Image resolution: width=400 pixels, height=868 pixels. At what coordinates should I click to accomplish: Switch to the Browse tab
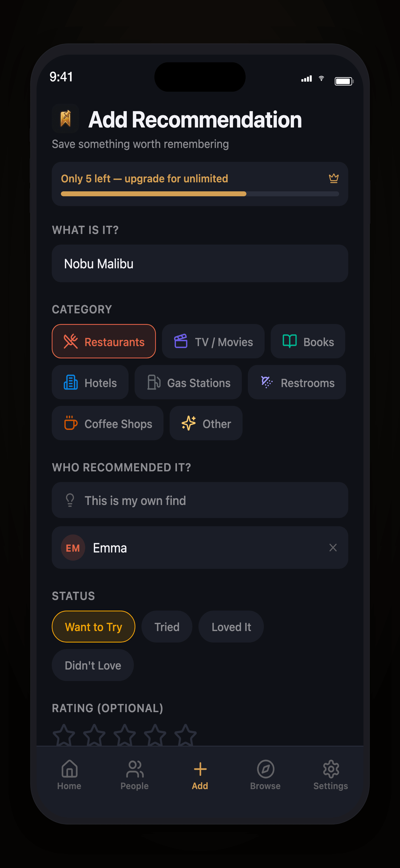coord(265,775)
